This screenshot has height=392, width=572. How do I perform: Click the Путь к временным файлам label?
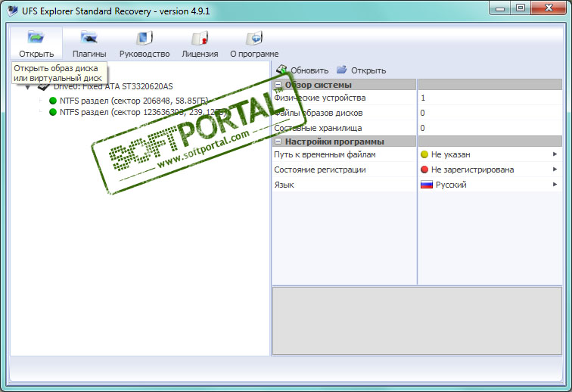click(325, 154)
